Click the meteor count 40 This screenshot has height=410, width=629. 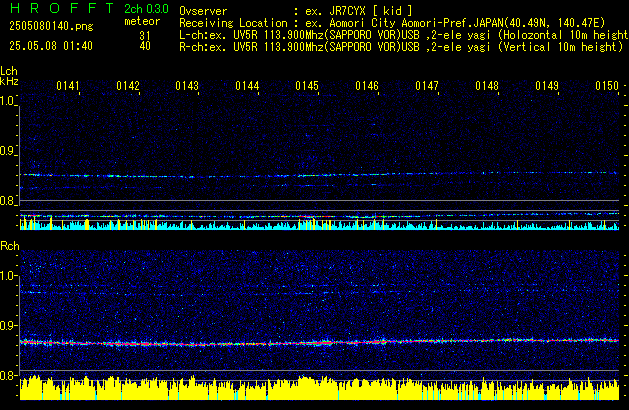pyautogui.click(x=145, y=46)
